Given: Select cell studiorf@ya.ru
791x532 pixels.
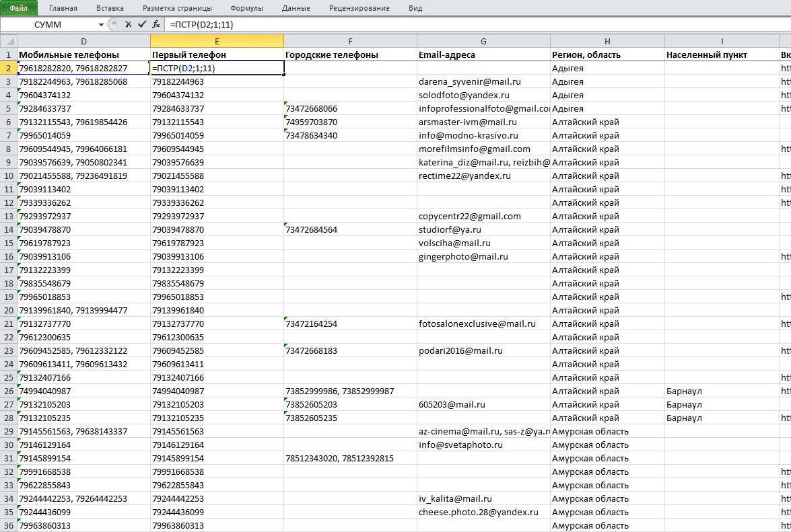Looking at the screenshot, I should (x=483, y=229).
